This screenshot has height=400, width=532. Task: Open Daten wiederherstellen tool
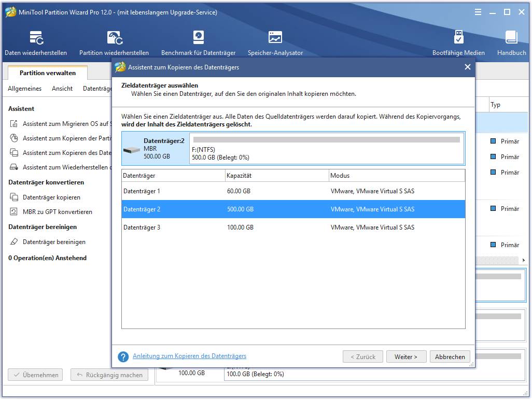[x=36, y=43]
